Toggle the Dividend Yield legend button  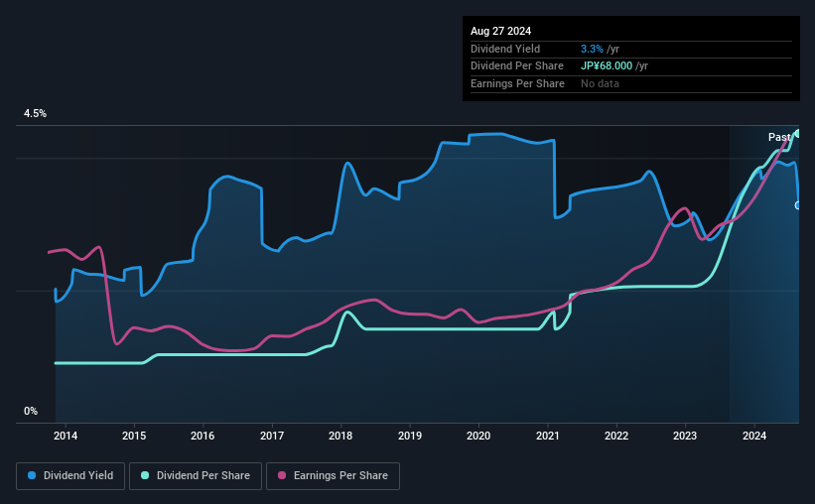pyautogui.click(x=70, y=476)
